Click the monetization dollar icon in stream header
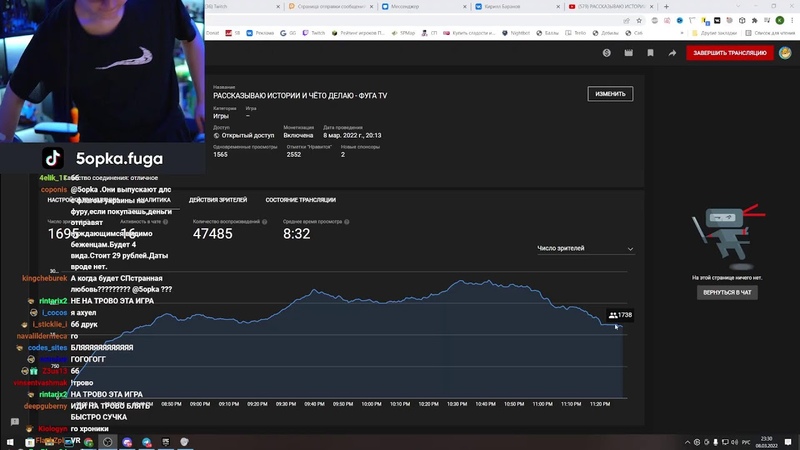Viewport: 800px width, 450px height. 607,53
